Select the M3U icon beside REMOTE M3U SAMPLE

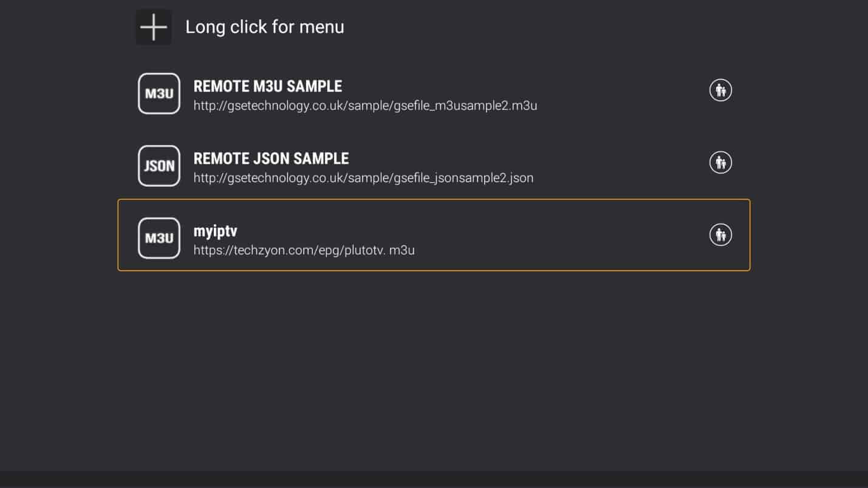pyautogui.click(x=159, y=93)
